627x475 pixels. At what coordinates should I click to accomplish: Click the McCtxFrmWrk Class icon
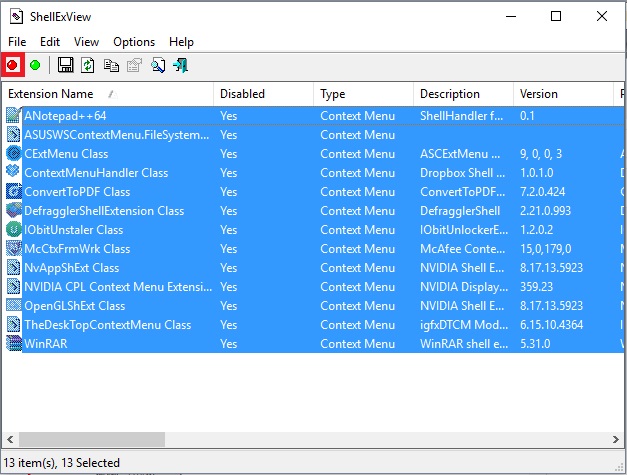tap(14, 248)
